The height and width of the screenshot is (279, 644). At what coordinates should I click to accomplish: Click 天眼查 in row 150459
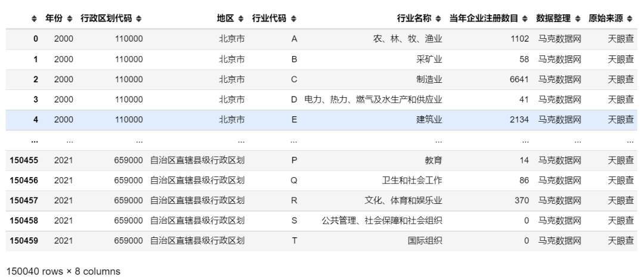621,241
